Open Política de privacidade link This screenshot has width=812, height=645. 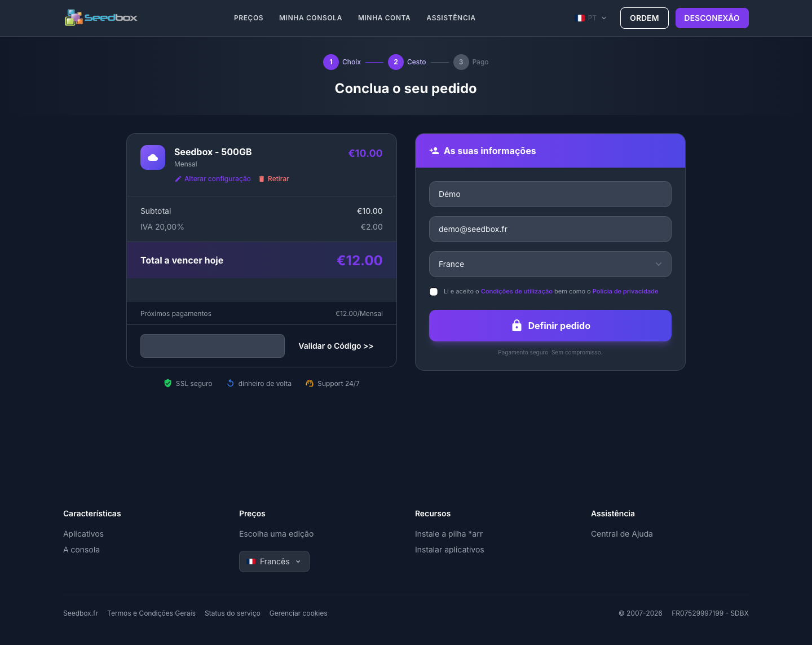click(x=625, y=292)
